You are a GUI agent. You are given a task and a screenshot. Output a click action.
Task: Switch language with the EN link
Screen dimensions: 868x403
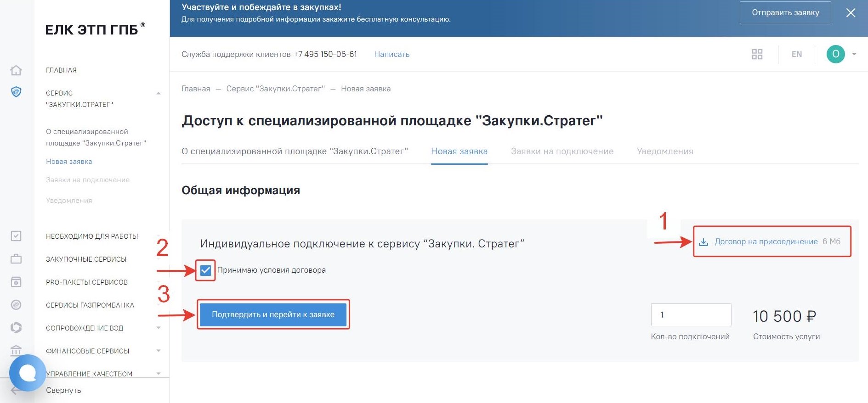[x=796, y=54]
